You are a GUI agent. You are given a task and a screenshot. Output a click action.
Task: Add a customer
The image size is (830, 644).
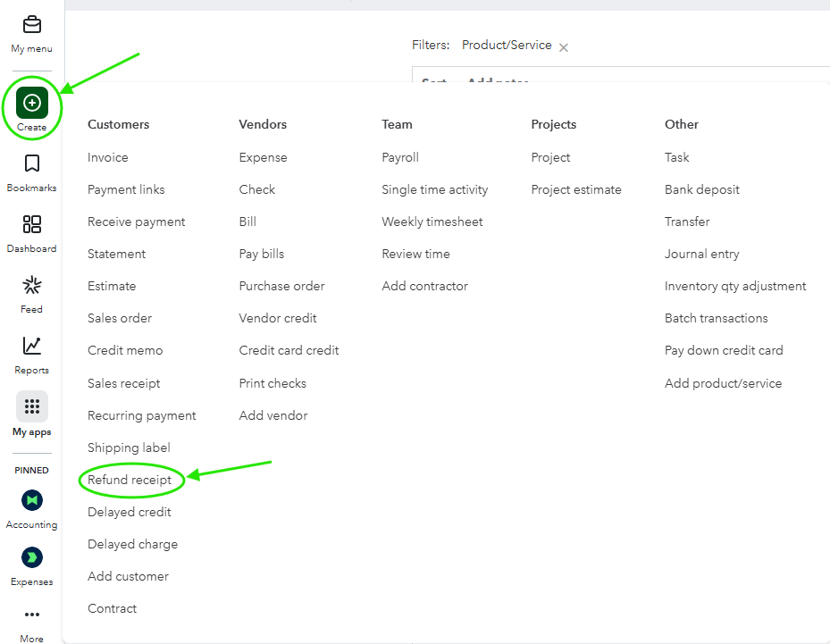coord(128,576)
